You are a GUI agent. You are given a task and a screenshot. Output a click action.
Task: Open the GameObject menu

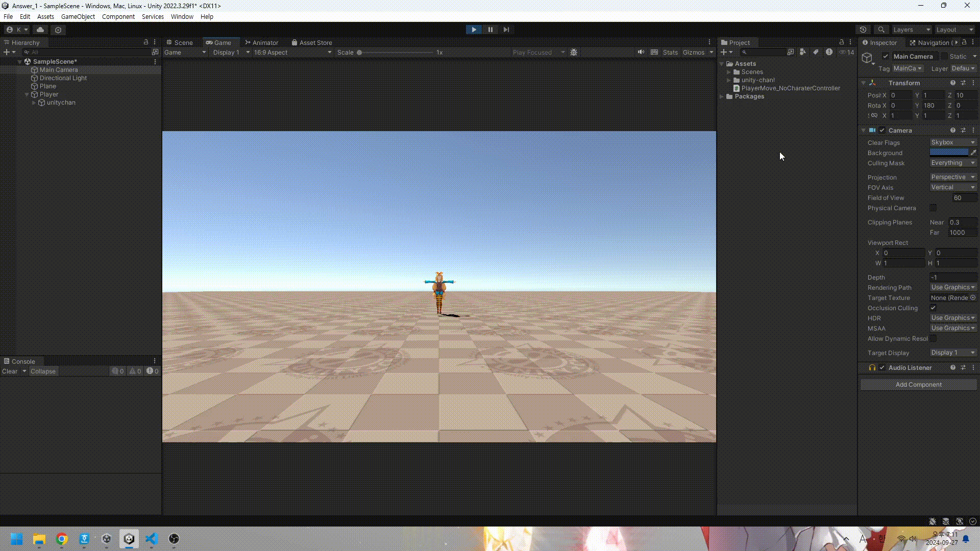pyautogui.click(x=78, y=16)
